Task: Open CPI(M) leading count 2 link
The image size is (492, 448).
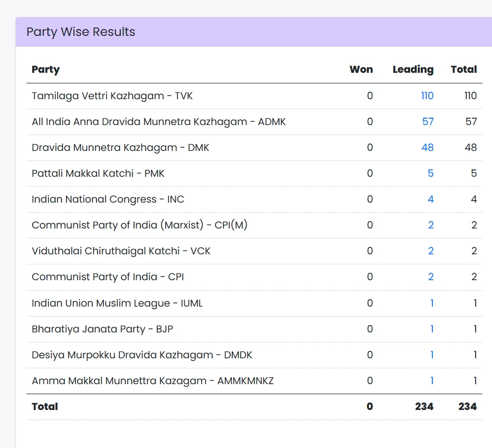Action: click(431, 225)
